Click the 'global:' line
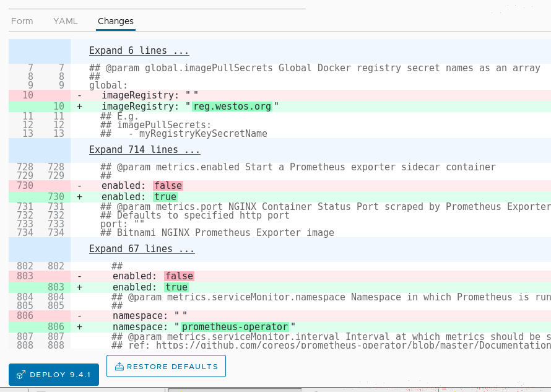 point(108,85)
